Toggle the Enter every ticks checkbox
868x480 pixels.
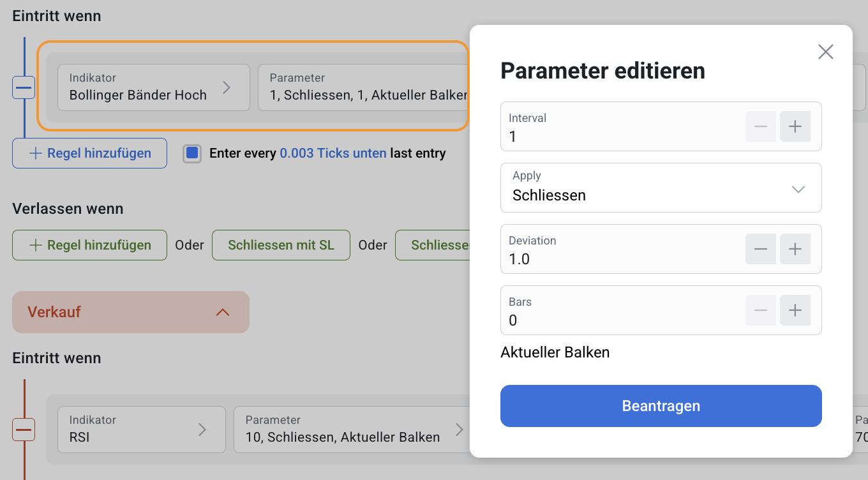(192, 153)
